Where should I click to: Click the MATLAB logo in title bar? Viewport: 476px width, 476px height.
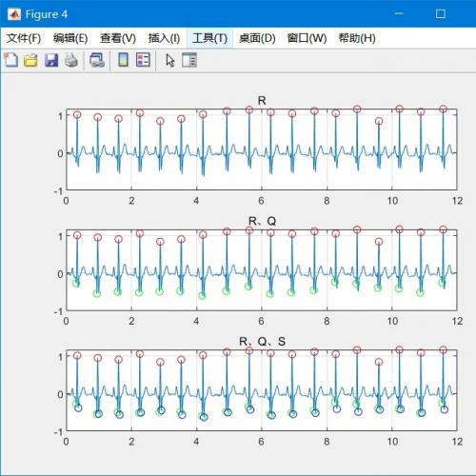(x=14, y=14)
